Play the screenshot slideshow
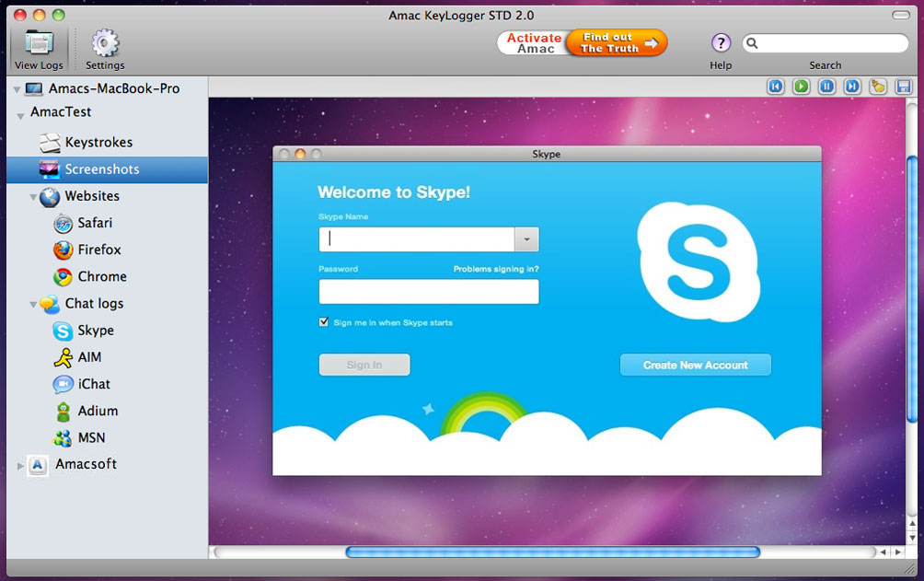 tap(801, 87)
